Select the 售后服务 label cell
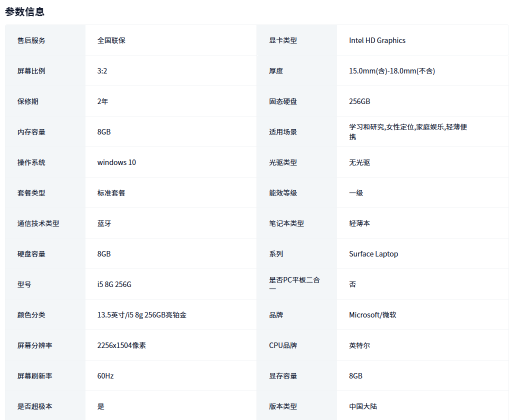This screenshot has width=514, height=420. pos(45,40)
